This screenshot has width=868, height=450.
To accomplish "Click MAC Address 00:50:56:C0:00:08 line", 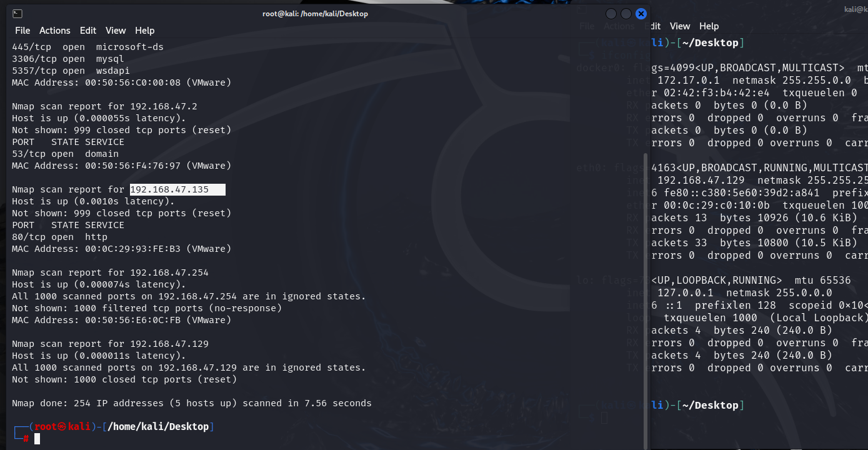I will [x=122, y=82].
